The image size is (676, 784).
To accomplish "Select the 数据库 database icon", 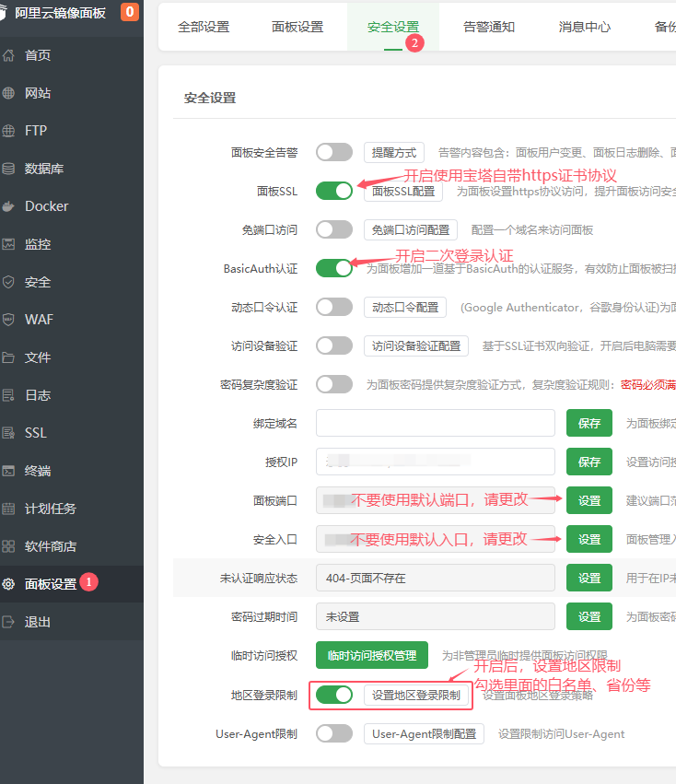I will (9, 169).
